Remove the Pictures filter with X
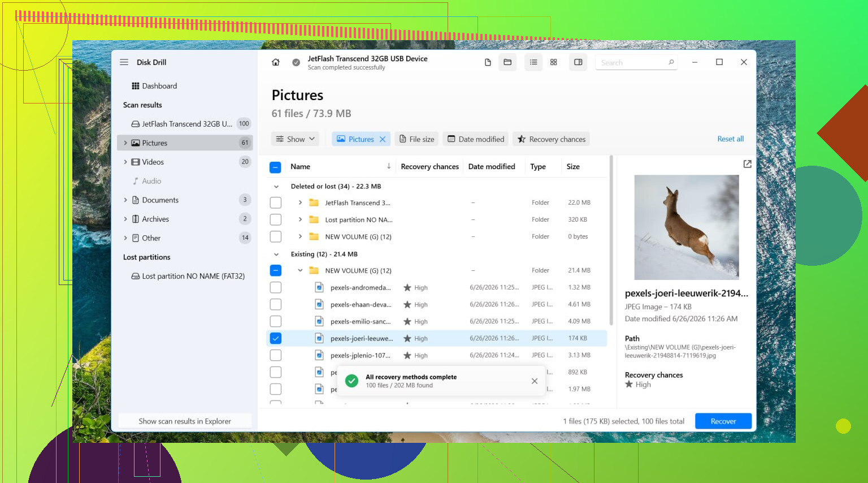This screenshot has width=868, height=483. pyautogui.click(x=383, y=139)
